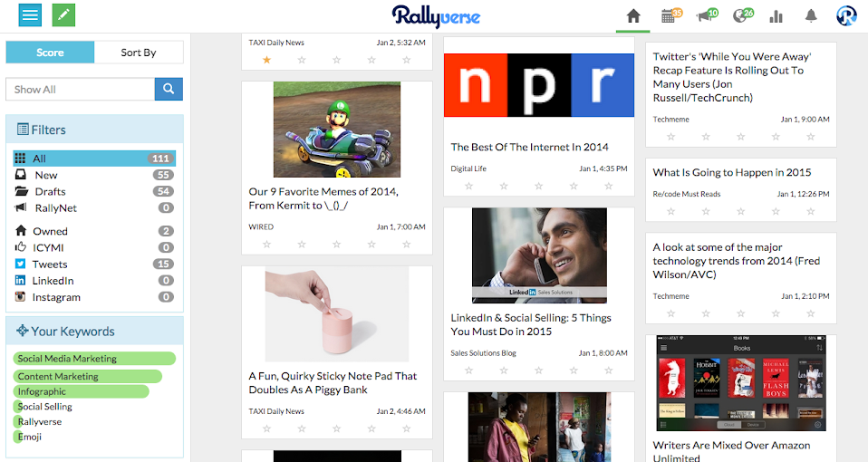Click the WIRED source label
Viewport: 868px width, 462px height.
[x=261, y=226]
